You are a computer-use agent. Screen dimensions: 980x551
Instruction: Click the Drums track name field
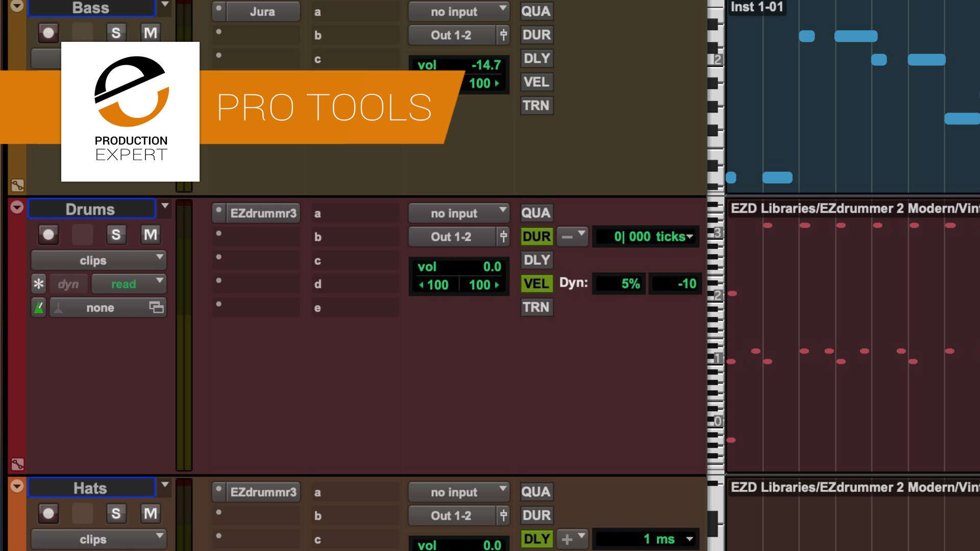(91, 209)
